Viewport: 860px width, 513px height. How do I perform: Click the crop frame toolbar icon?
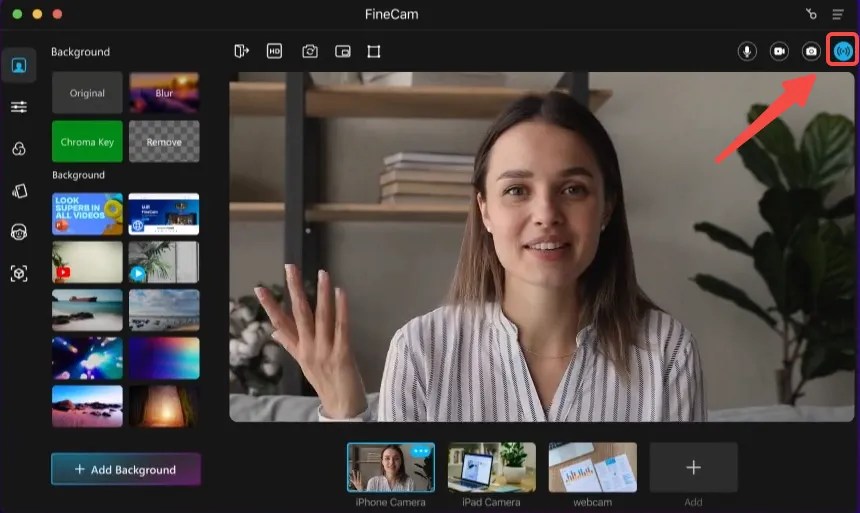click(374, 51)
